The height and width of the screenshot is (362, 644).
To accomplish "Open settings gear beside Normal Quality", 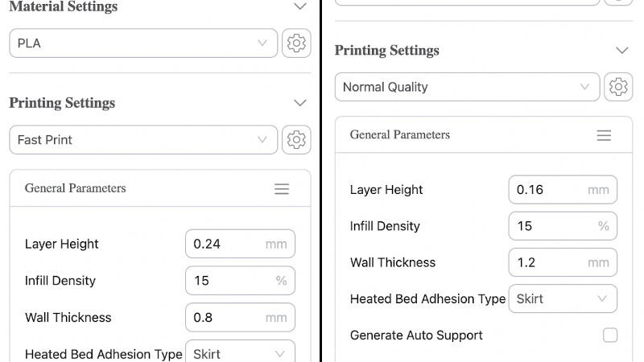I will pyautogui.click(x=618, y=87).
